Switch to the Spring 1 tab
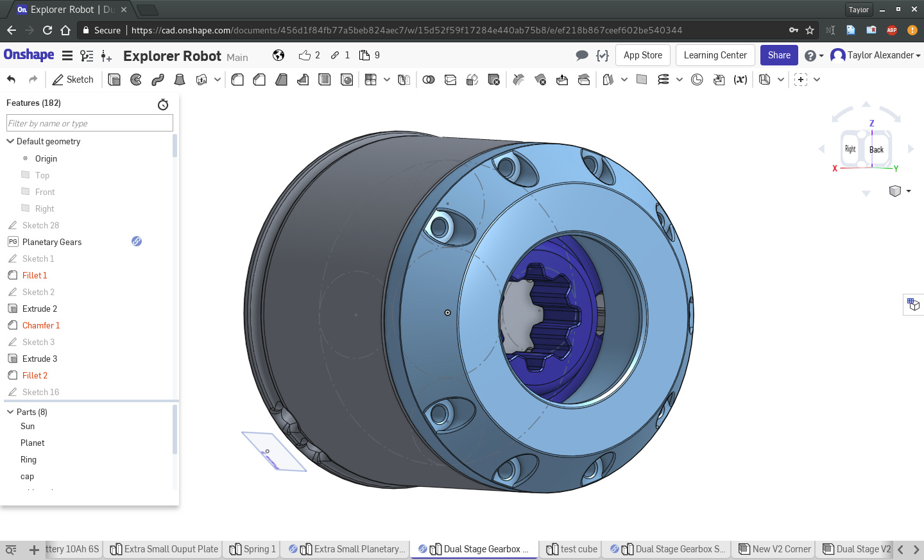 252,549
